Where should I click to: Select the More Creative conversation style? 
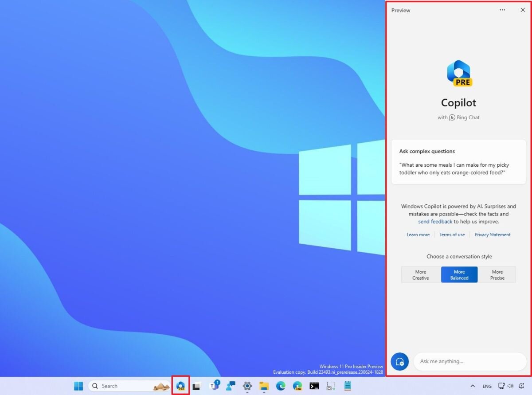point(420,274)
